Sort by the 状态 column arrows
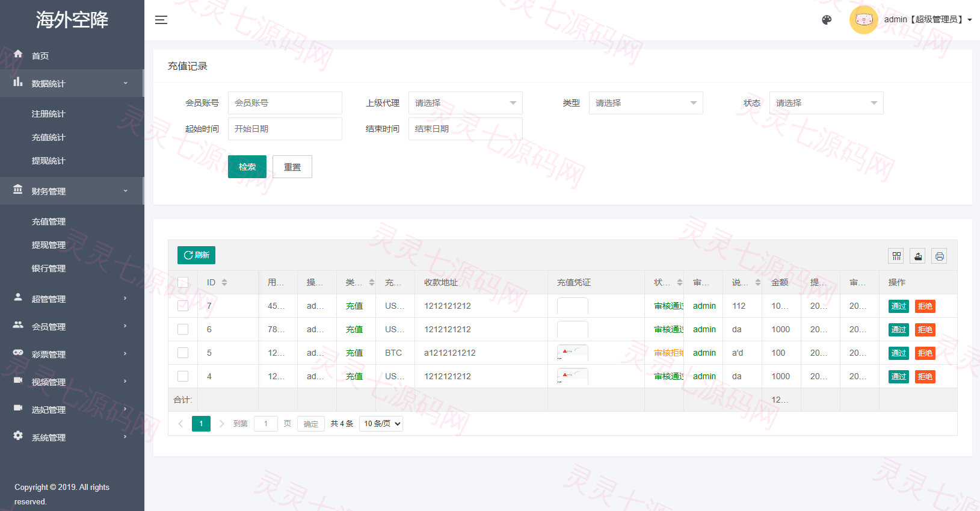This screenshot has width=980, height=511. pyautogui.click(x=680, y=282)
